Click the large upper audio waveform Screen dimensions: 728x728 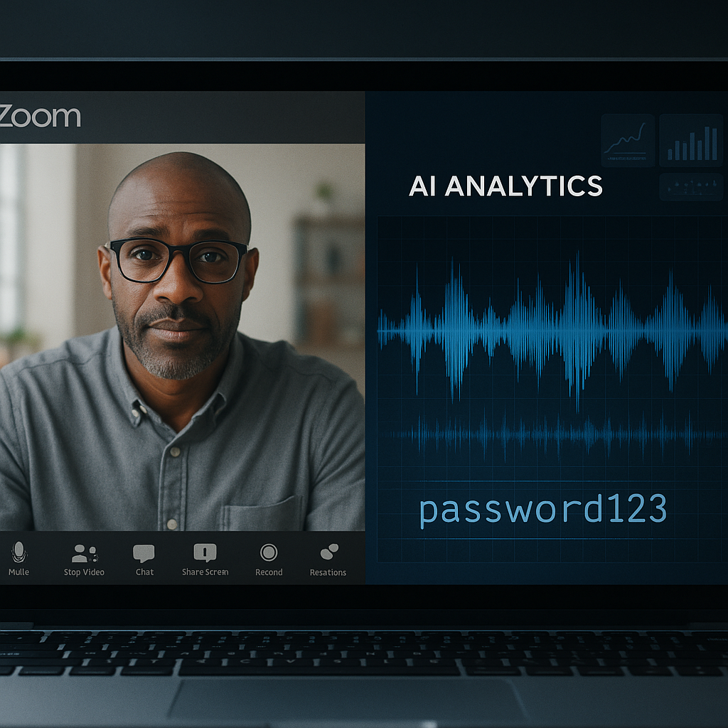pos(552,331)
